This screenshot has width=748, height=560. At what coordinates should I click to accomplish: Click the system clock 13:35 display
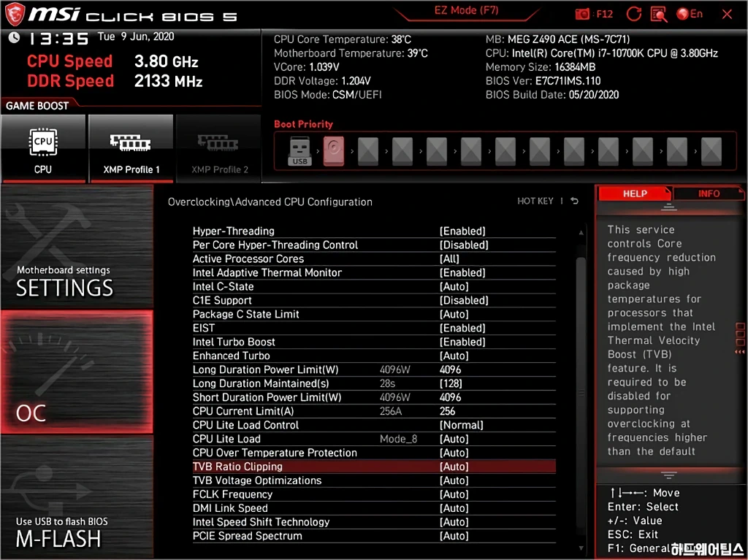point(58,38)
